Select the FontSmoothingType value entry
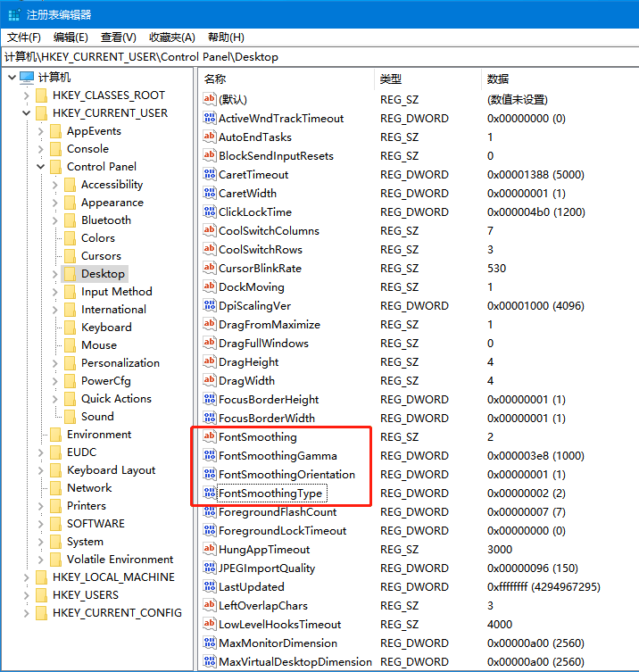Image resolution: width=639 pixels, height=672 pixels. coord(270,494)
